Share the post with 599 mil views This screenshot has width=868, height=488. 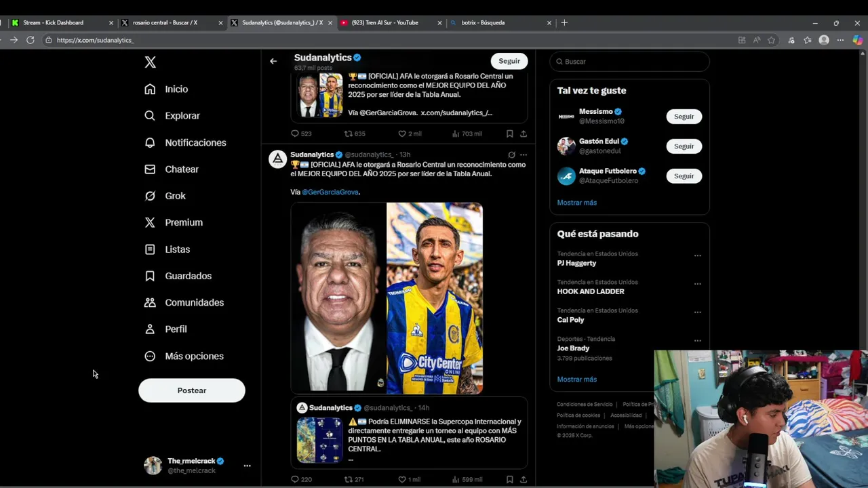coord(524,479)
